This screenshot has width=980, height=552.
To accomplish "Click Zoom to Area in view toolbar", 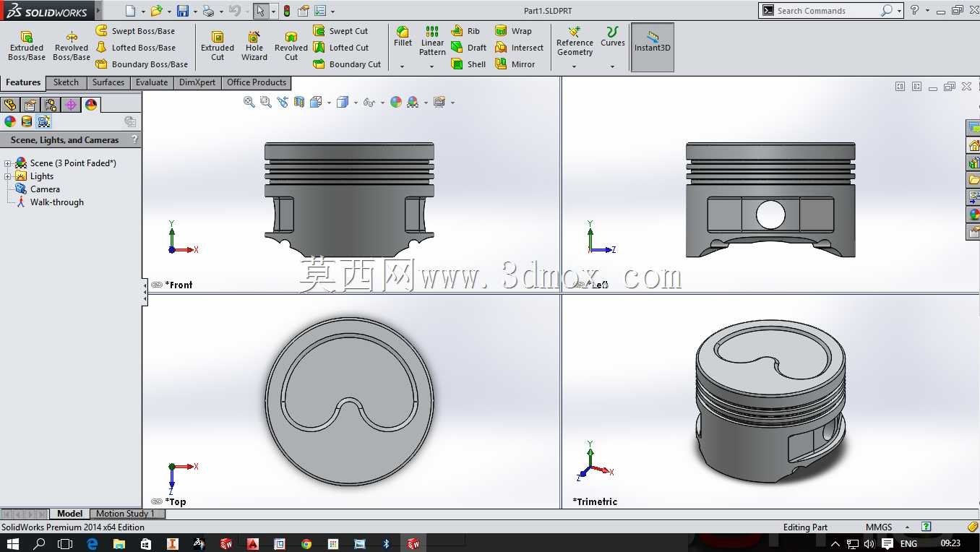I will coord(266,103).
